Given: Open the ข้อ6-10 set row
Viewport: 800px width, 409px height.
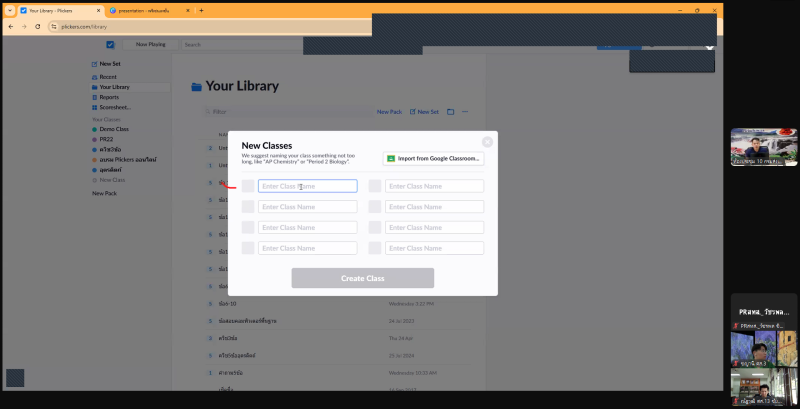Looking at the screenshot, I should tap(339, 304).
